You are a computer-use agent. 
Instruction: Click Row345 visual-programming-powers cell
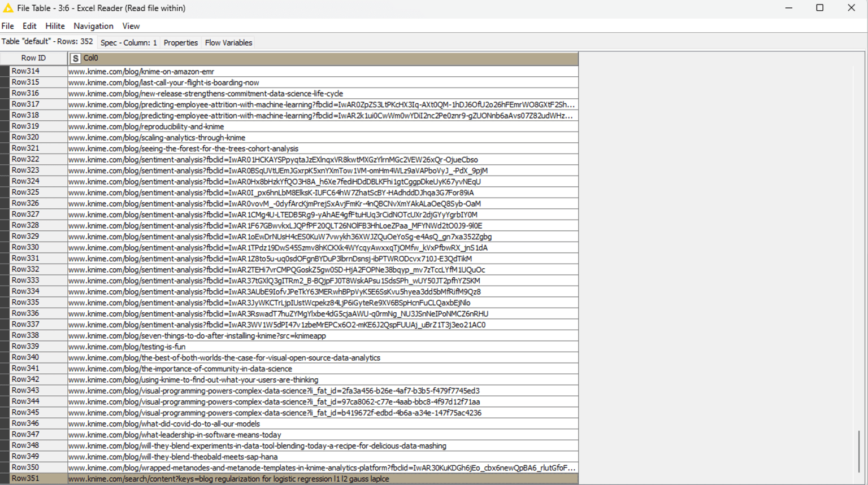323,413
